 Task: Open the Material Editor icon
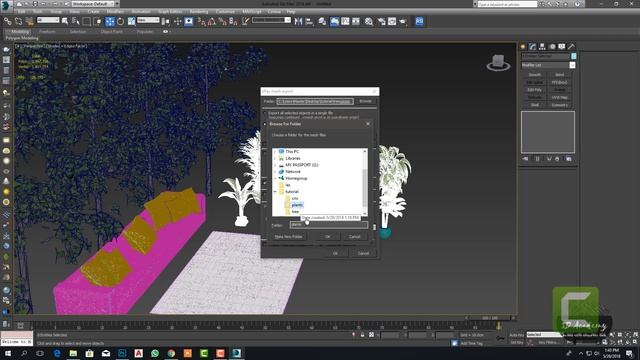[x=369, y=21]
